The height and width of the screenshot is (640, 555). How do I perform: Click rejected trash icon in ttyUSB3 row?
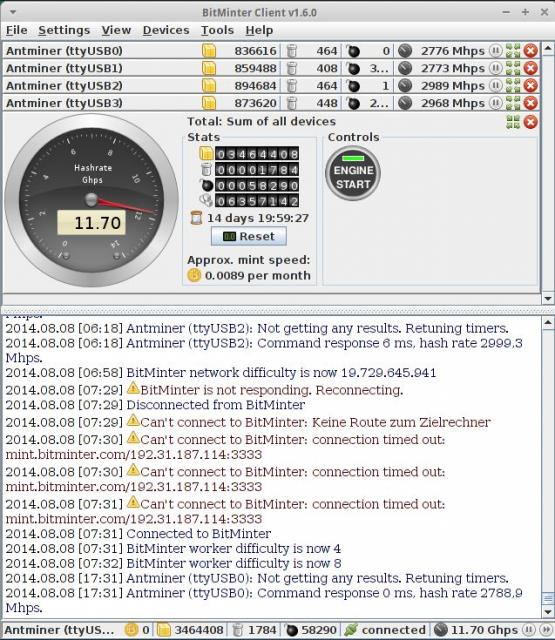291,103
